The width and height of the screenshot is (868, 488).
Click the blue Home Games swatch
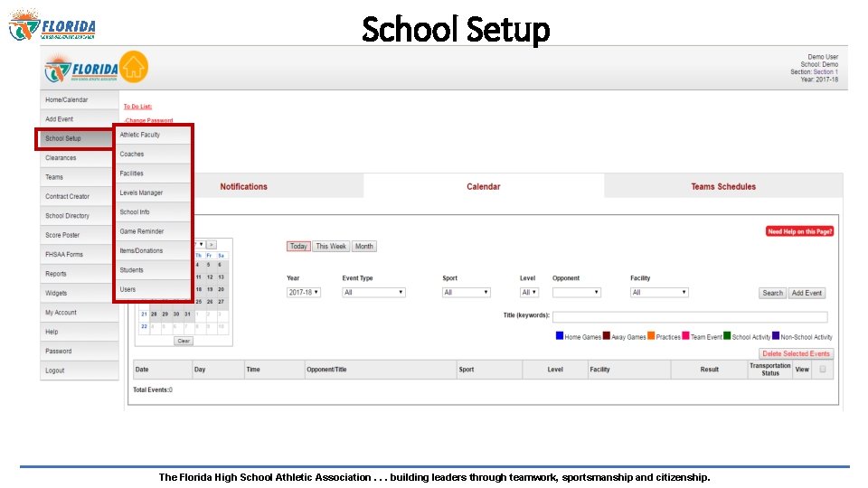pos(560,336)
